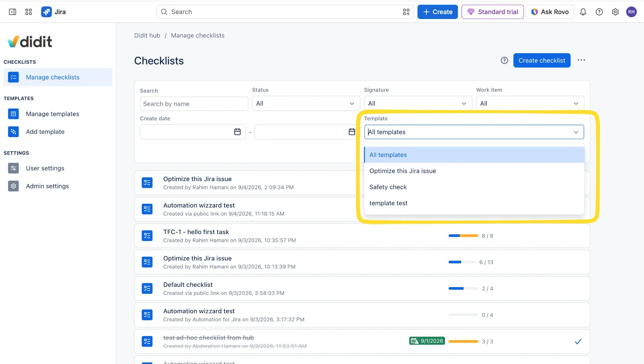The width and height of the screenshot is (644, 364).
Task: Open Manage templates in sidebar
Action: coord(58,114)
